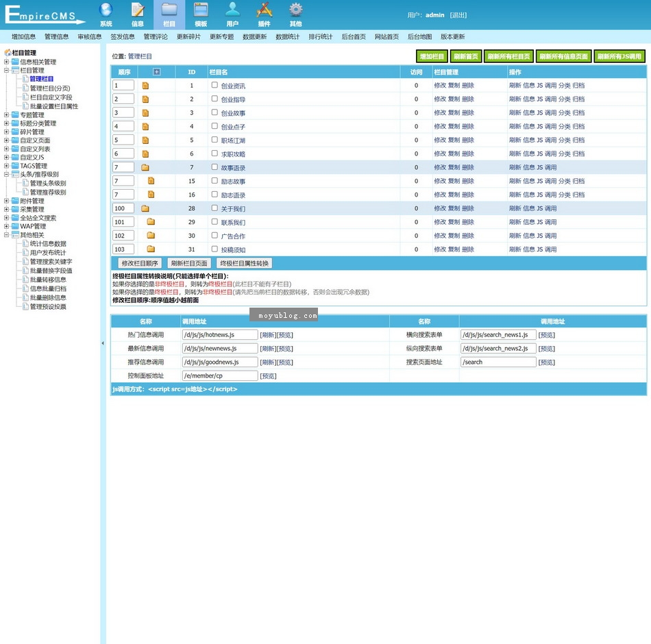The image size is (651, 644).
Task: Click the expand-all plus icon in table header
Action: click(156, 72)
